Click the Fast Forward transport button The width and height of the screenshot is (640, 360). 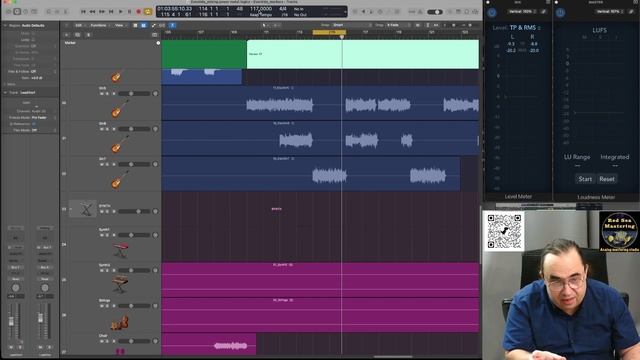point(102,12)
